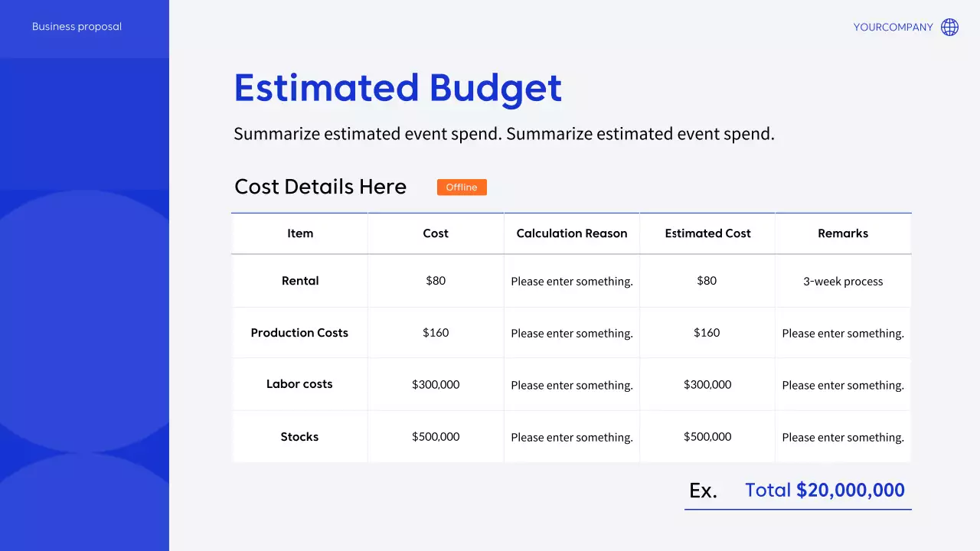Select the Labor costs row label
This screenshot has height=551, width=980.
[299, 384]
